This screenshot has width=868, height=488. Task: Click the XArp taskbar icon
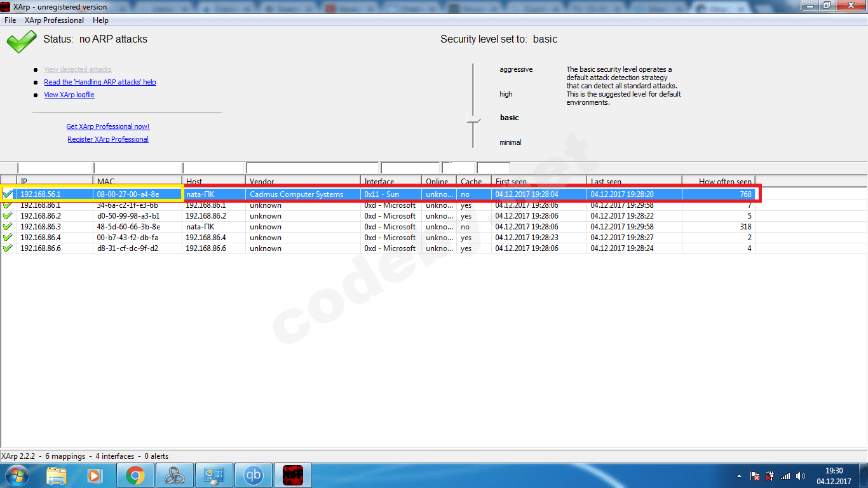click(293, 475)
